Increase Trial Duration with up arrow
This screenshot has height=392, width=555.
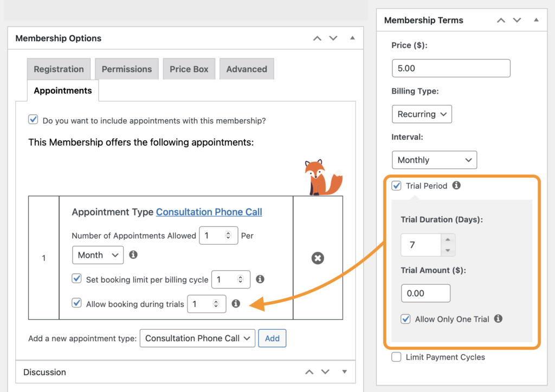[x=448, y=239]
